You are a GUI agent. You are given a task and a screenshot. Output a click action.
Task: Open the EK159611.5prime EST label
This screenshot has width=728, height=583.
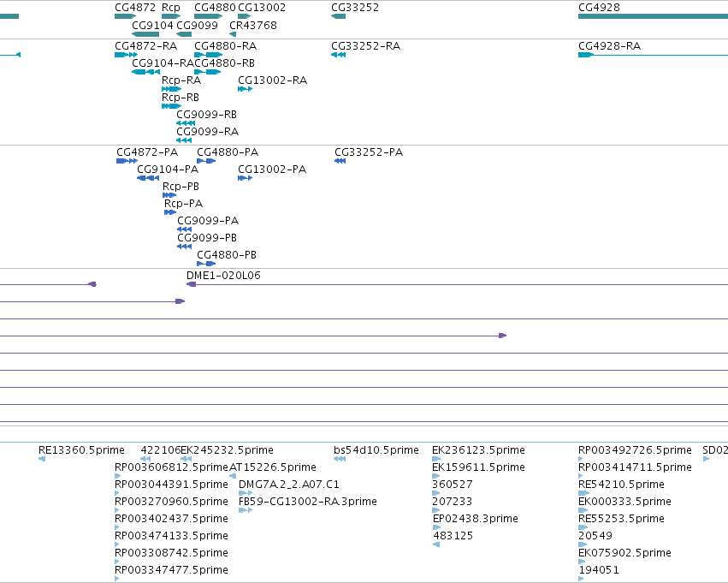tap(479, 467)
